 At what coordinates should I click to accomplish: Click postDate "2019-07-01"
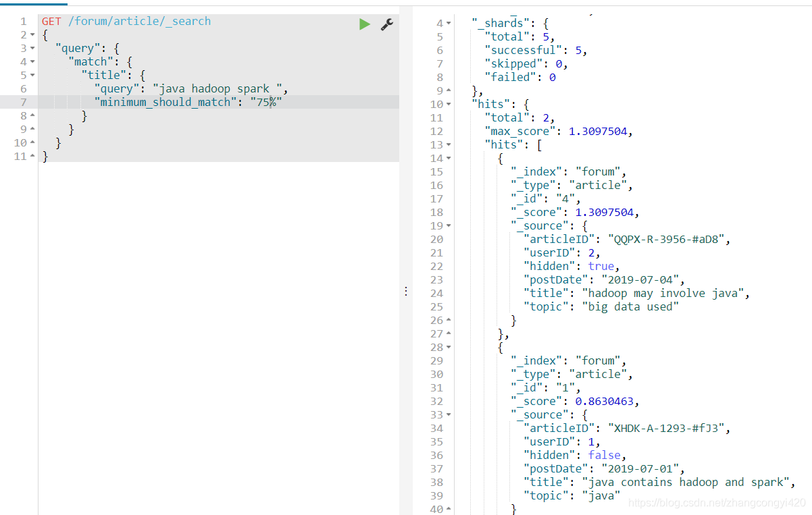(x=640, y=468)
